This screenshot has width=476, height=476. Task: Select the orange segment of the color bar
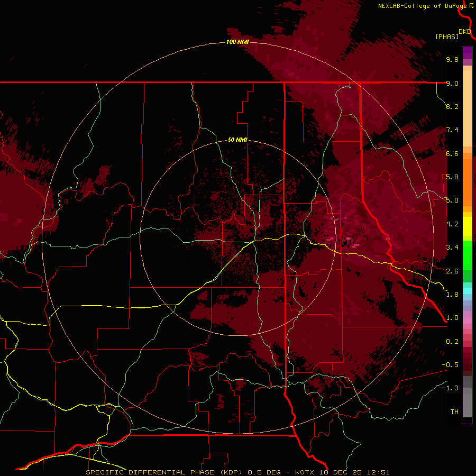coord(467,183)
